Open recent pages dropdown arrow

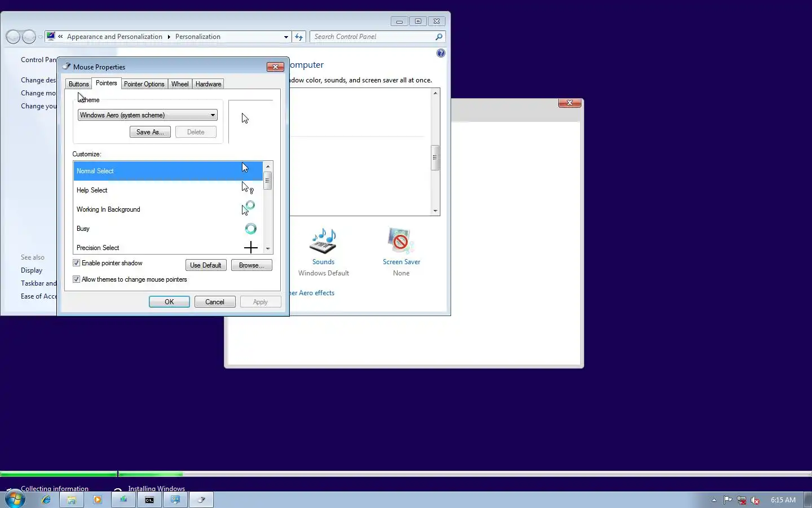point(40,37)
